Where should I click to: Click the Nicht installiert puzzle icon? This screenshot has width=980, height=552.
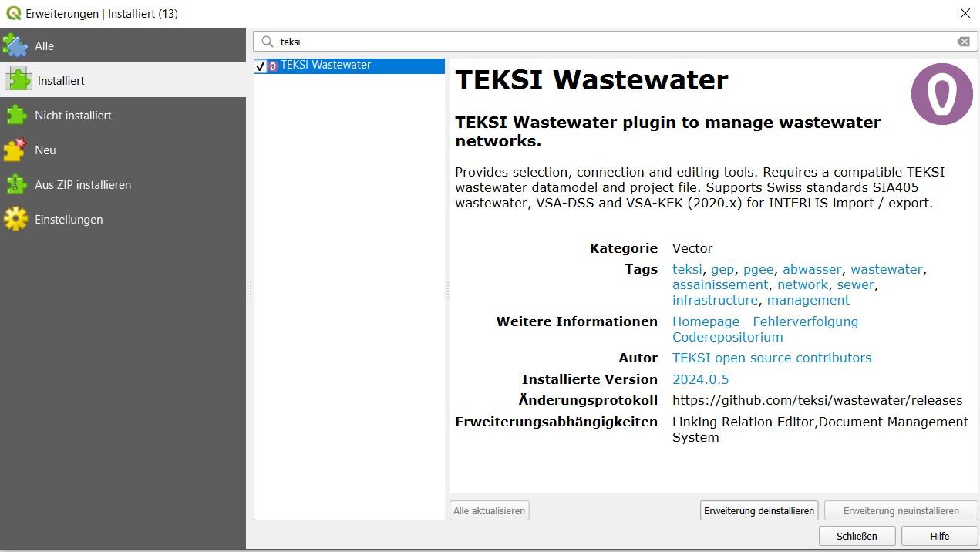15,115
